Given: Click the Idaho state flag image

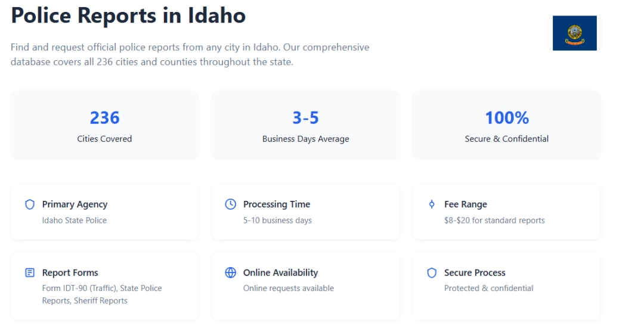Looking at the screenshot, I should pyautogui.click(x=574, y=33).
